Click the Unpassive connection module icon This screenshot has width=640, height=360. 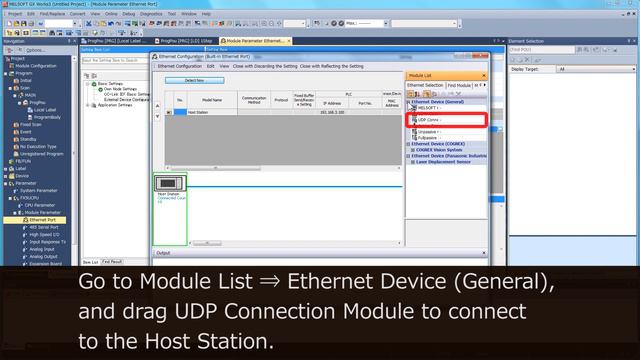414,132
